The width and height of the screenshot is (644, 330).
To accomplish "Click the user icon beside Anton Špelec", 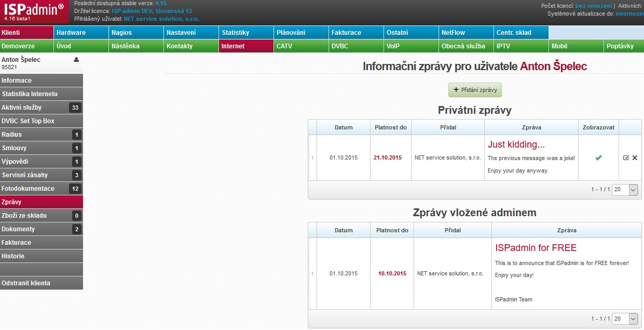I will pos(76,60).
